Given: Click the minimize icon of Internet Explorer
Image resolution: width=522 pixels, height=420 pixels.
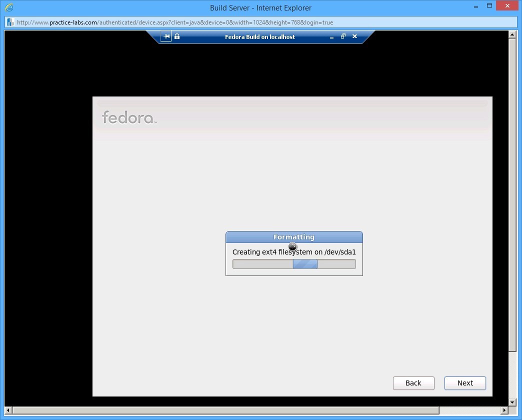Looking at the screenshot, I should pos(475,7).
